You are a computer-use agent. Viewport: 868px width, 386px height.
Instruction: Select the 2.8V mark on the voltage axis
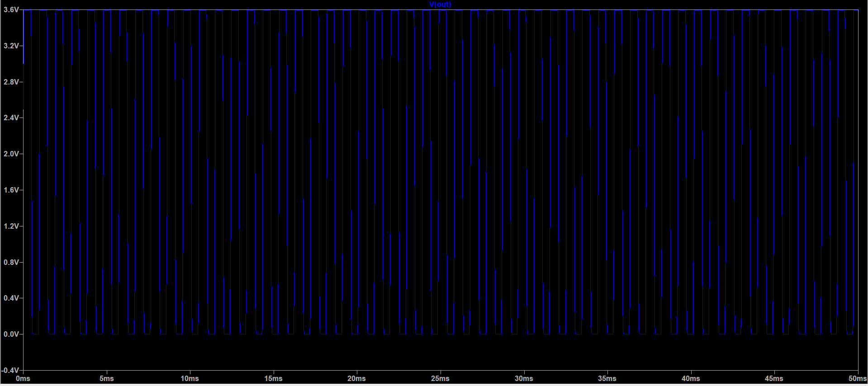11,82
